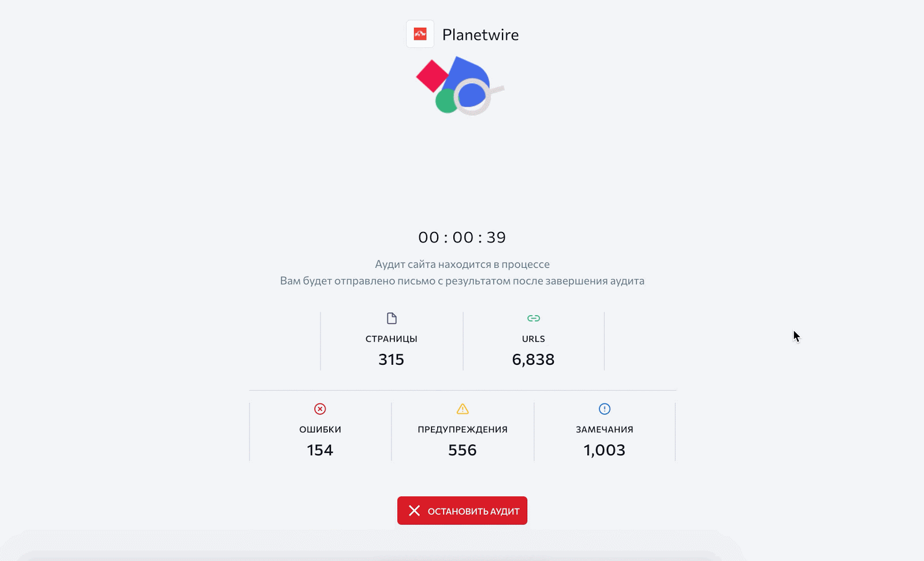Click the Ошибки label
The width and height of the screenshot is (924, 561).
[x=320, y=429]
